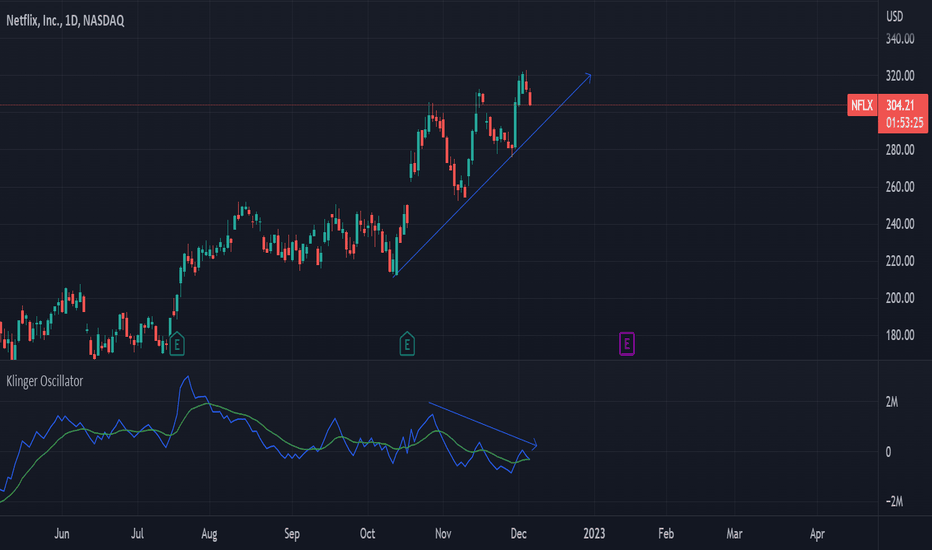Screen dimensions: 932x550
Task: Click the 180.00 price axis label
Action: pyautogui.click(x=900, y=335)
